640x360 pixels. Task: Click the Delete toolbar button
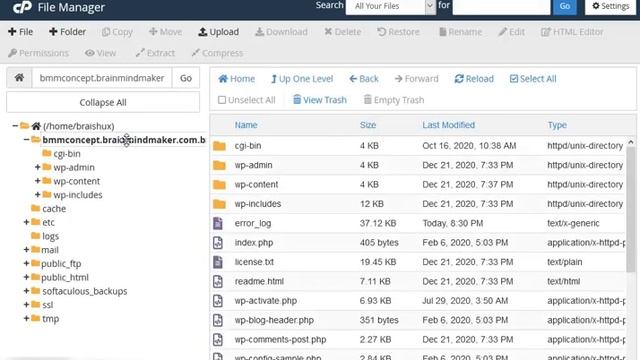pyautogui.click(x=342, y=32)
